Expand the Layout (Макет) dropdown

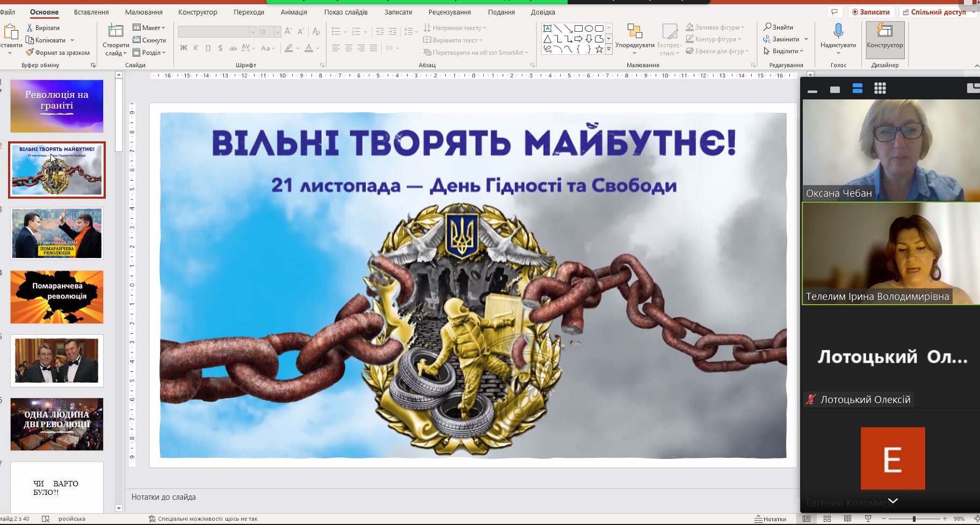[149, 27]
